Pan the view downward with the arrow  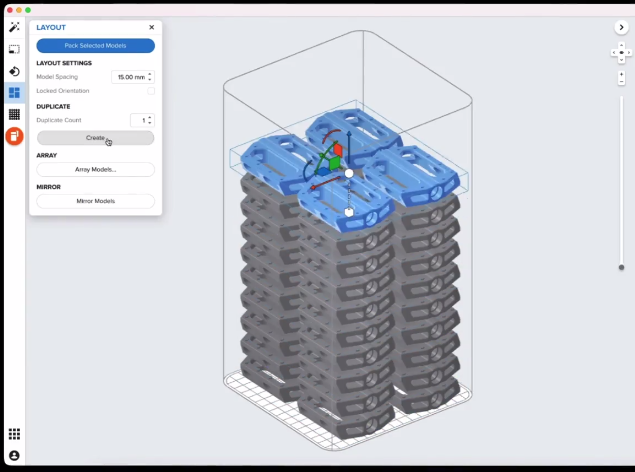click(x=622, y=60)
